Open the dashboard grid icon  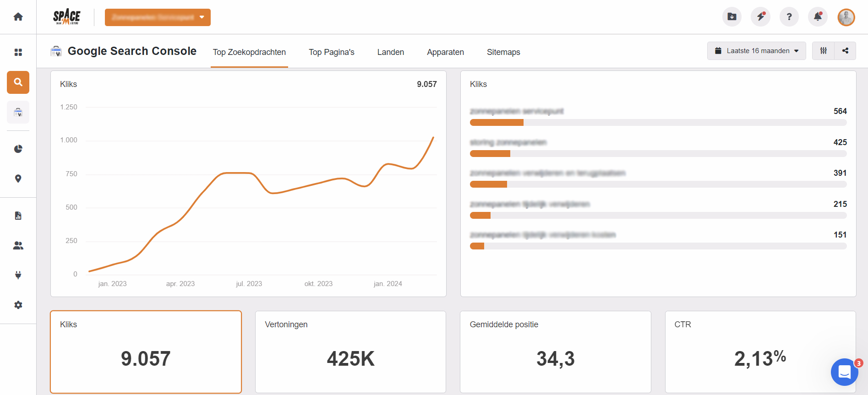click(x=18, y=52)
